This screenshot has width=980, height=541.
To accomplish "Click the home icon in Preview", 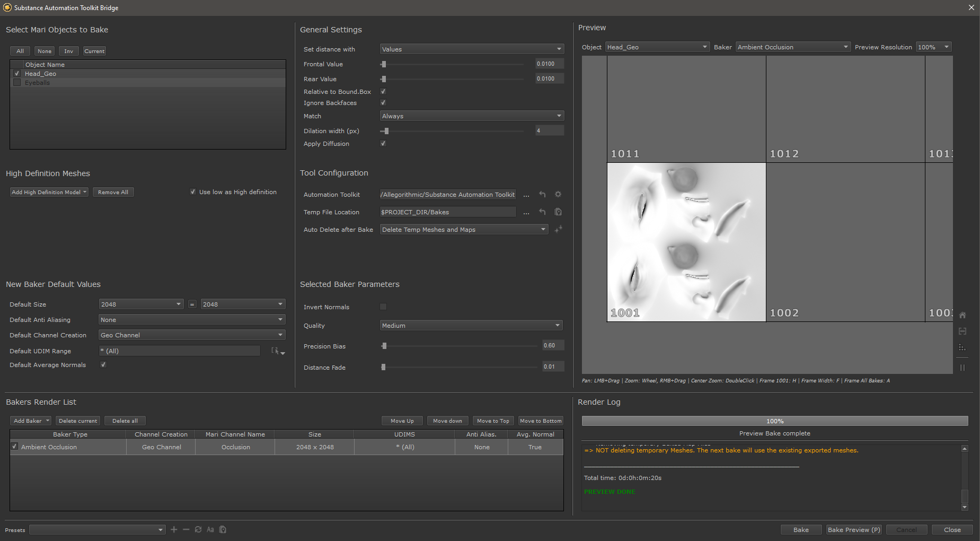I will pos(963,315).
